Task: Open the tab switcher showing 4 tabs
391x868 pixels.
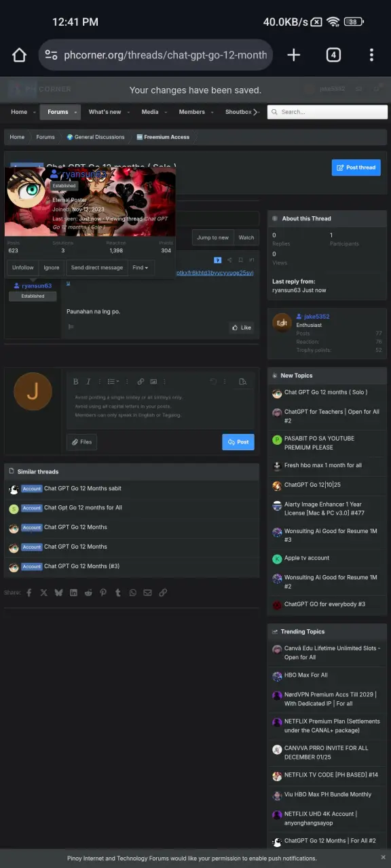Action: [x=333, y=55]
